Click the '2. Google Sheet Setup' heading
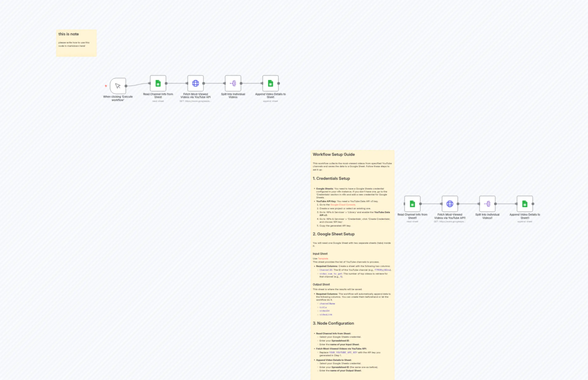588x380 pixels. pyautogui.click(x=334, y=234)
